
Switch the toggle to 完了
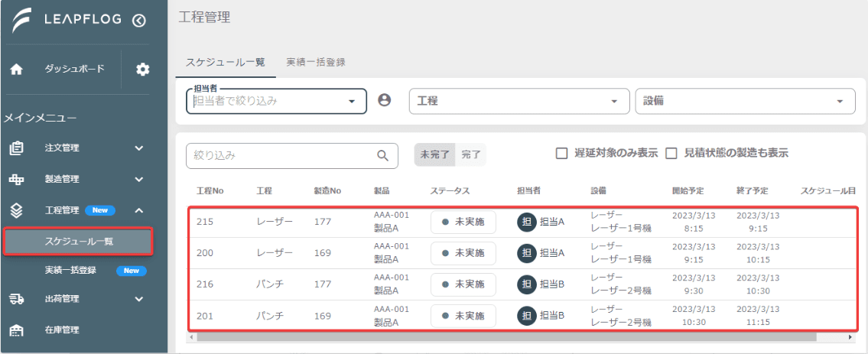pos(471,155)
